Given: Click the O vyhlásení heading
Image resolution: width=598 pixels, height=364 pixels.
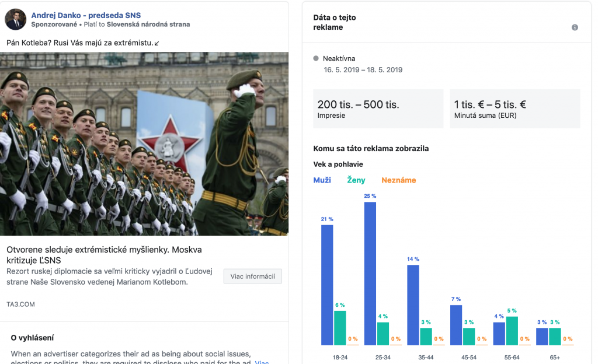Looking at the screenshot, I should coord(33,338).
